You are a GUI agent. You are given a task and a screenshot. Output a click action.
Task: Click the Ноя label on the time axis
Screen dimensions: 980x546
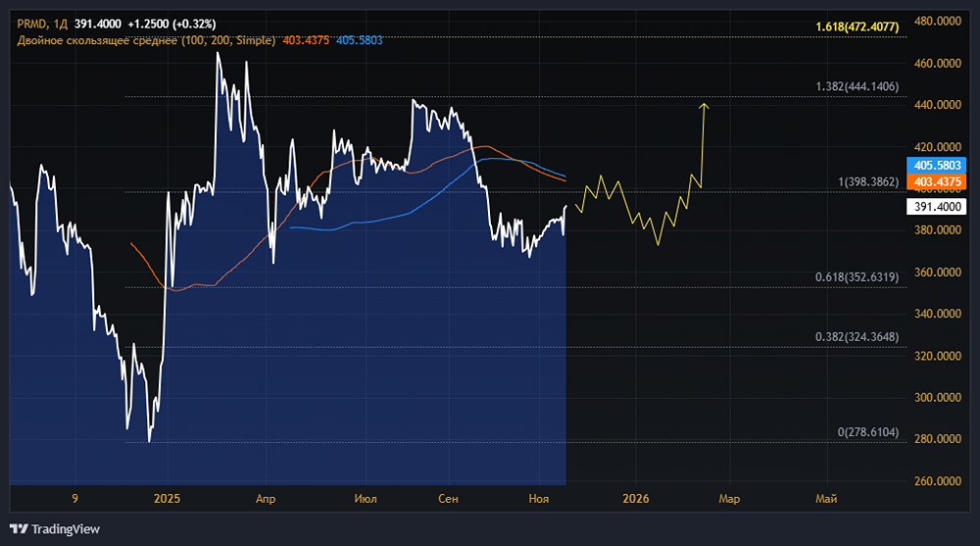tap(539, 499)
